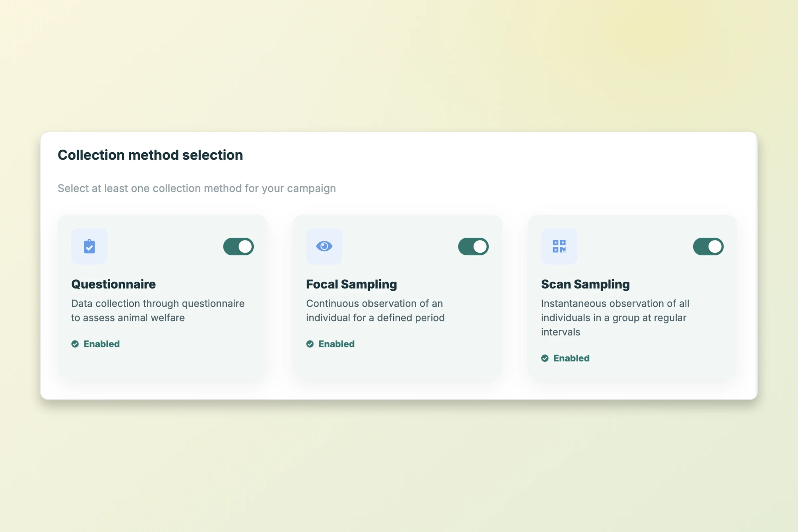Screen dimensions: 798x532
Task: Click the 'Collection method selection' heading
Action: coord(150,155)
